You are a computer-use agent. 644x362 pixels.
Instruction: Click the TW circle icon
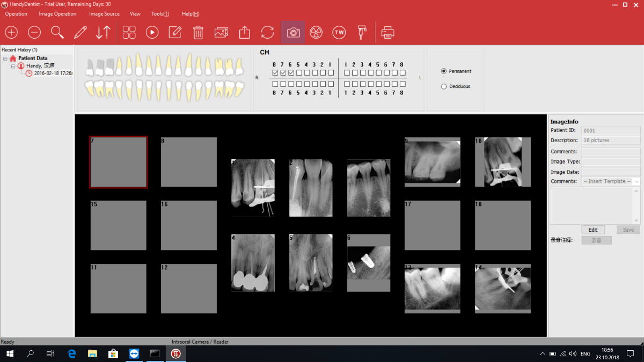pos(339,33)
